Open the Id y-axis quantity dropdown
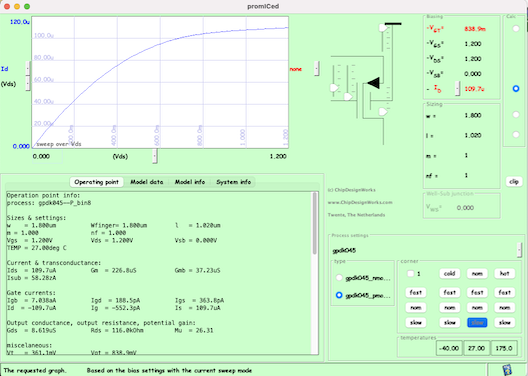The image size is (528, 376). coord(28,69)
